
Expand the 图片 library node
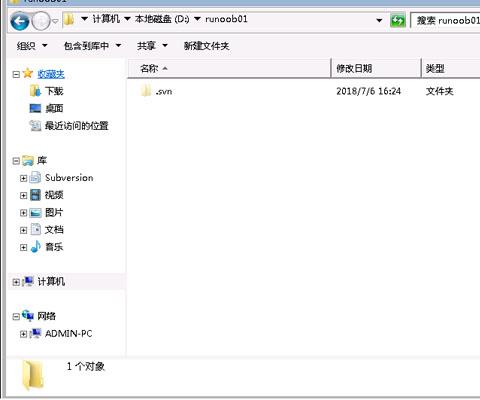(23, 213)
